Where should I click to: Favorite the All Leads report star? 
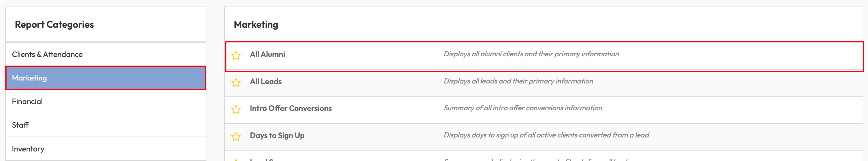(236, 82)
